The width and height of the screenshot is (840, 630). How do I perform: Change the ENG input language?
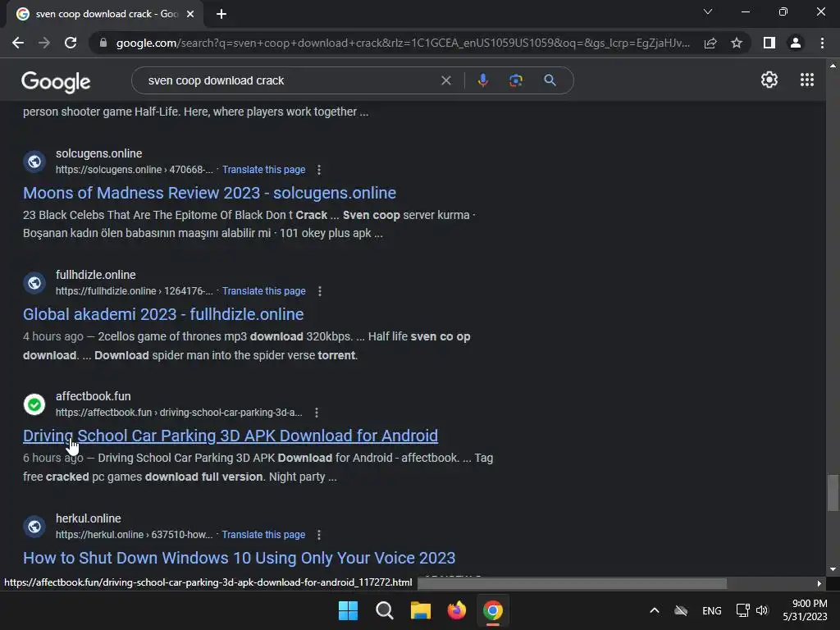click(711, 610)
